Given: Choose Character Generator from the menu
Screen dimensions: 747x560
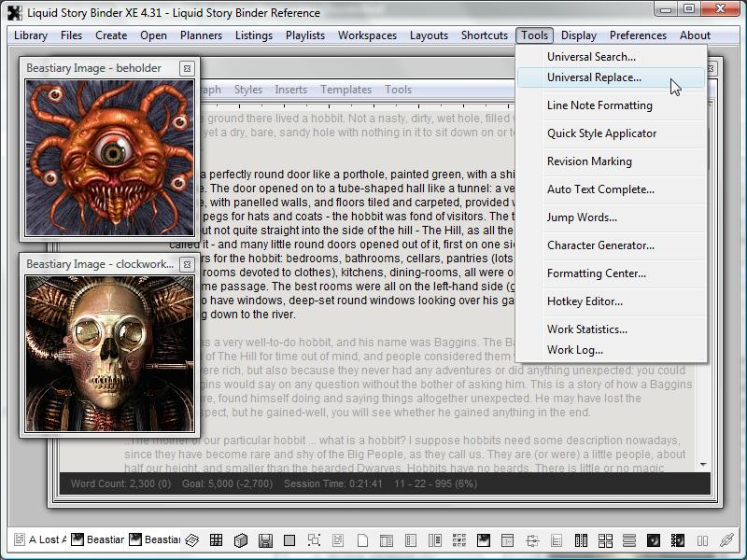Looking at the screenshot, I should 600,245.
